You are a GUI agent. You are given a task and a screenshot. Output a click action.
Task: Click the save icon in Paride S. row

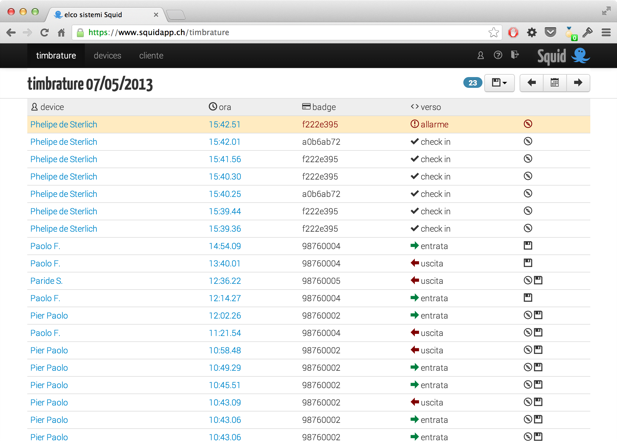(x=538, y=280)
